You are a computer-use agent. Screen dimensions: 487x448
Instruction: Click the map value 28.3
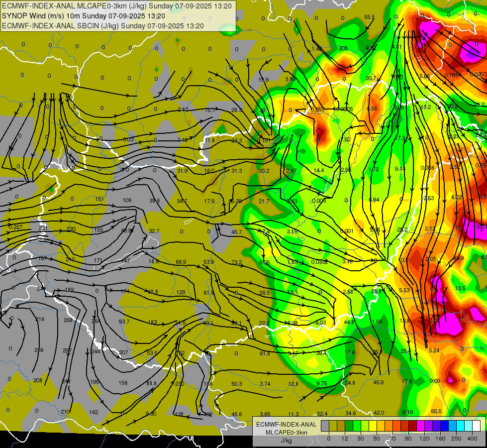(x=237, y=110)
